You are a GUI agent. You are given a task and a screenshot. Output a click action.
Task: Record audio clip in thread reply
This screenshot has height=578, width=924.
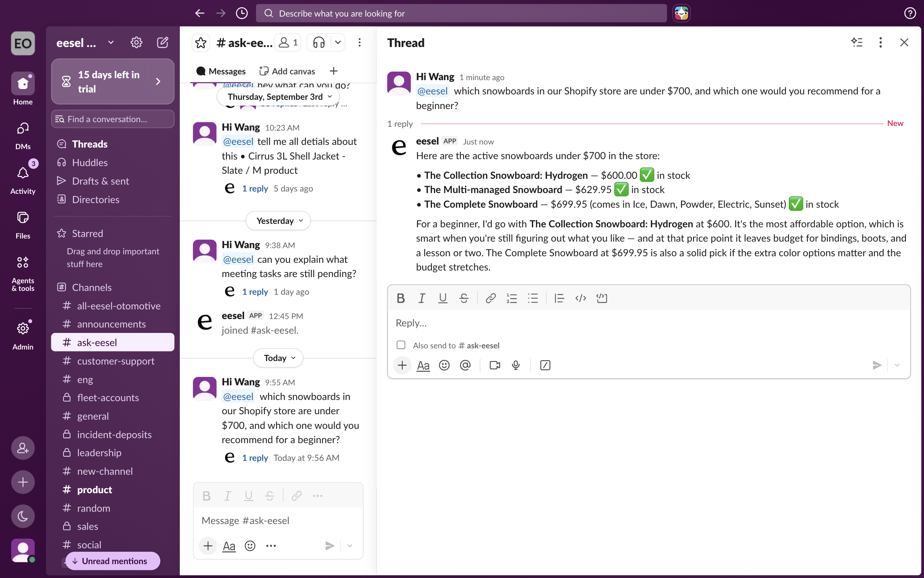click(516, 365)
